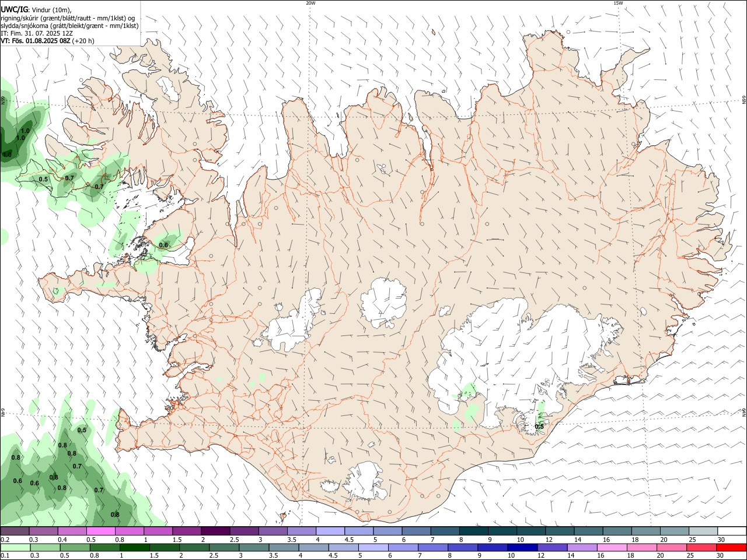The image size is (747, 560).
Task: Click the bright pink 0.5 swatch in top legend row
Action: [101, 531]
